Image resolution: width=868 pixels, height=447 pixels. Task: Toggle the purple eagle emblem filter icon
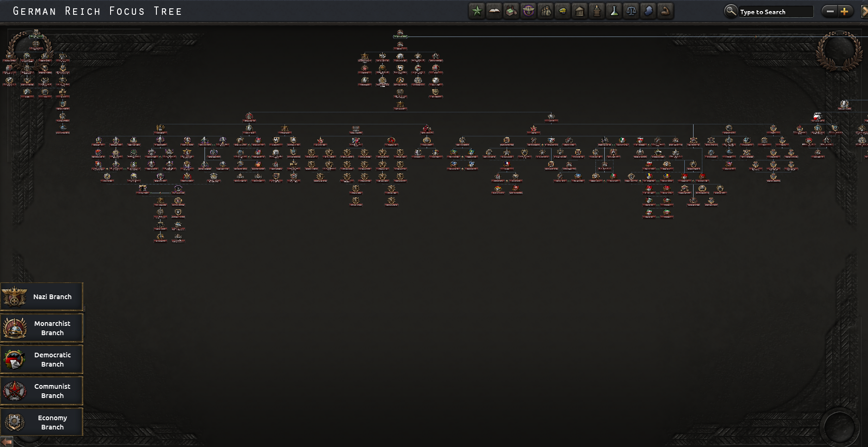click(528, 11)
